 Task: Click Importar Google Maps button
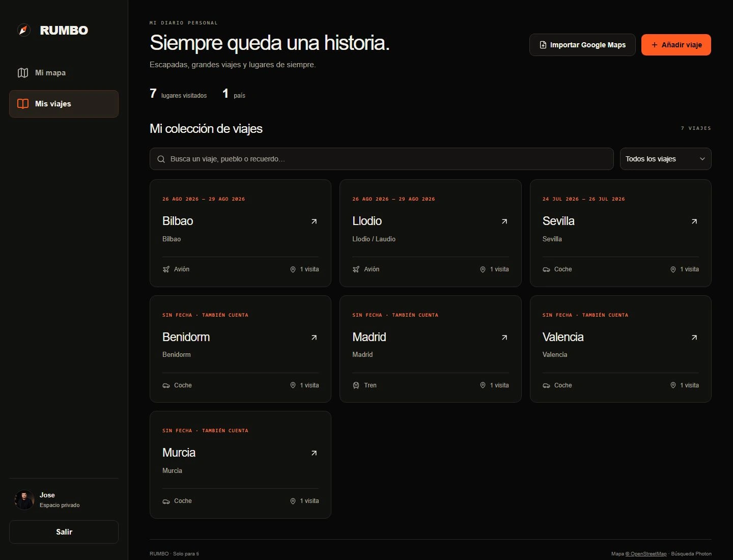pos(582,45)
